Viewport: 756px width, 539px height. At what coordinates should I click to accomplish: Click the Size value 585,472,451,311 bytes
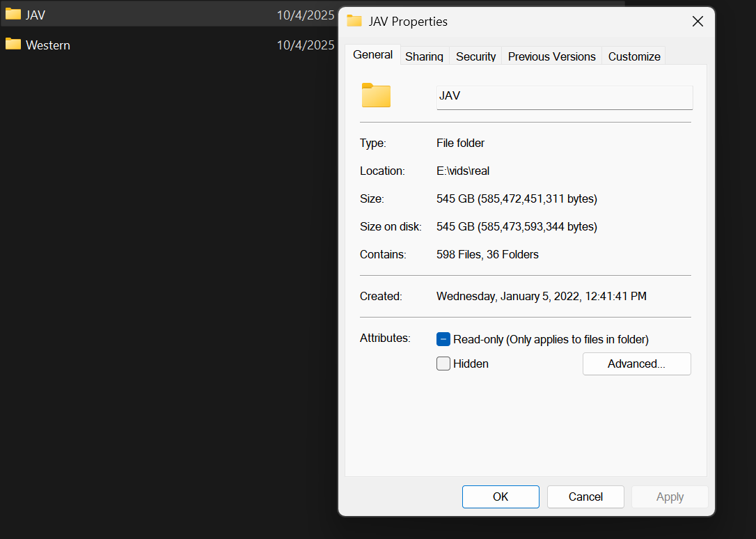pyautogui.click(x=517, y=199)
